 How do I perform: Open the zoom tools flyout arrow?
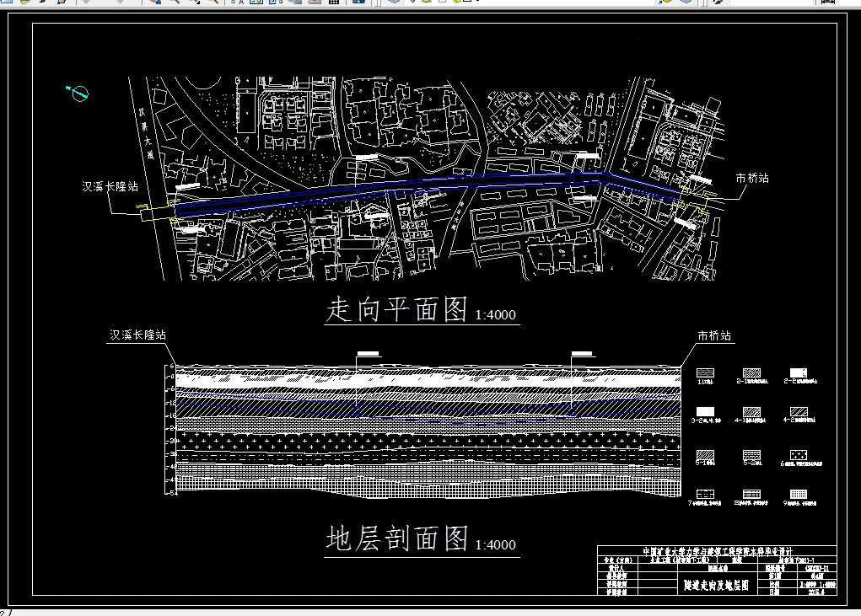tap(207, 6)
